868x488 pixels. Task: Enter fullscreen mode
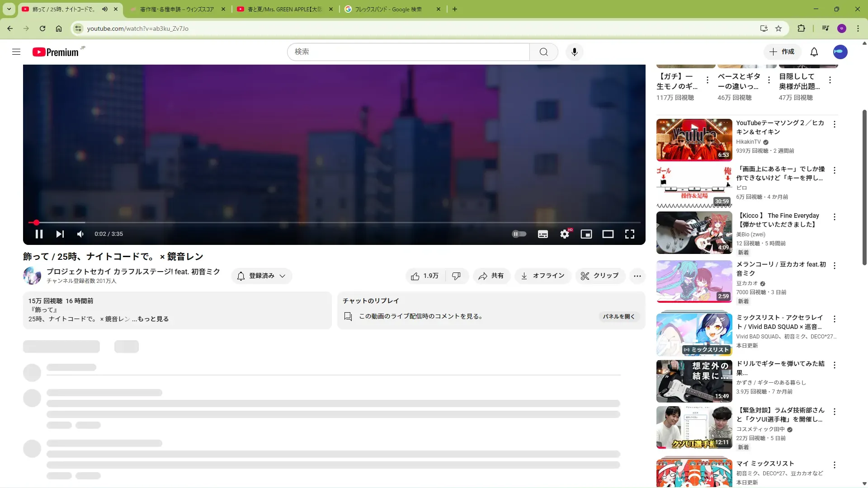[630, 234]
